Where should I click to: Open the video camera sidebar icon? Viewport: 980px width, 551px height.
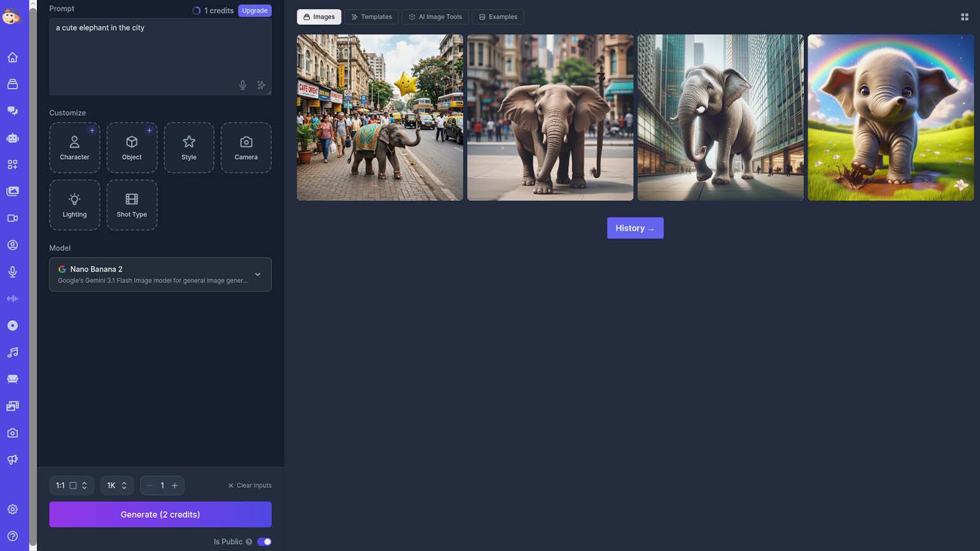[13, 218]
